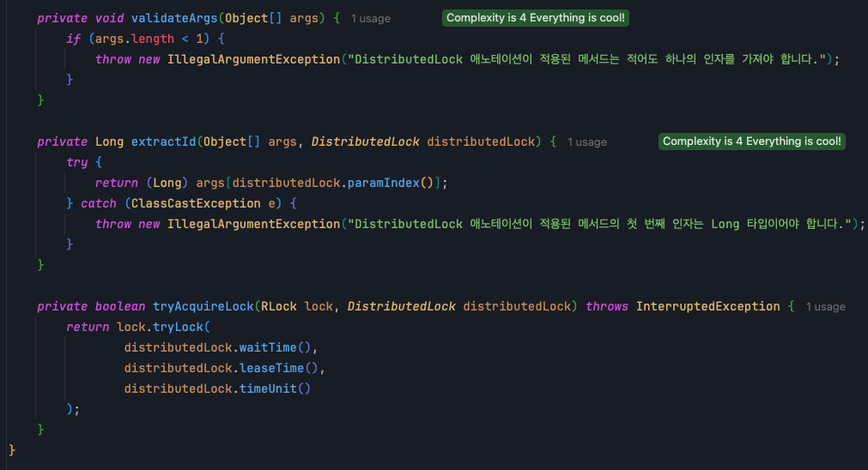This screenshot has height=470, width=868.
Task: Click DistributedLock type in extractId signature
Action: tap(366, 142)
